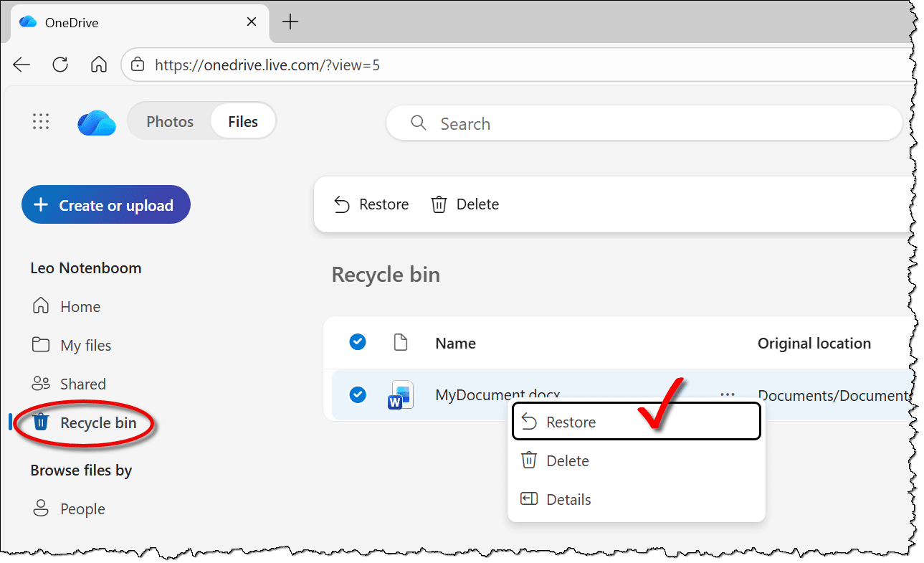
Task: Sort by the Name column header
Action: pyautogui.click(x=455, y=344)
